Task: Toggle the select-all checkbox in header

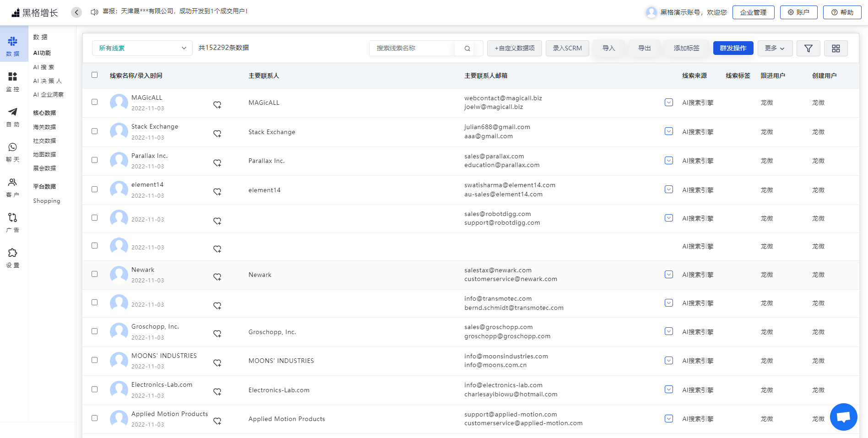Action: [x=95, y=75]
